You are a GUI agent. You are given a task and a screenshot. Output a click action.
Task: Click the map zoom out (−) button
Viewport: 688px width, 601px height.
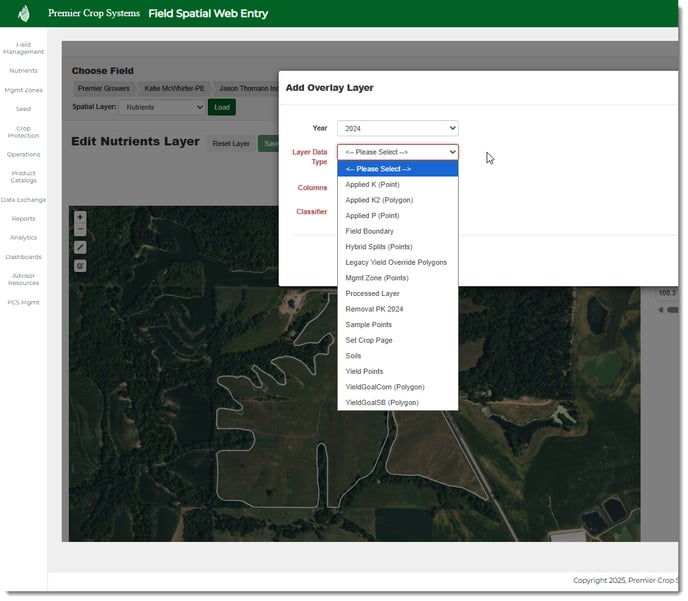pos(80,229)
